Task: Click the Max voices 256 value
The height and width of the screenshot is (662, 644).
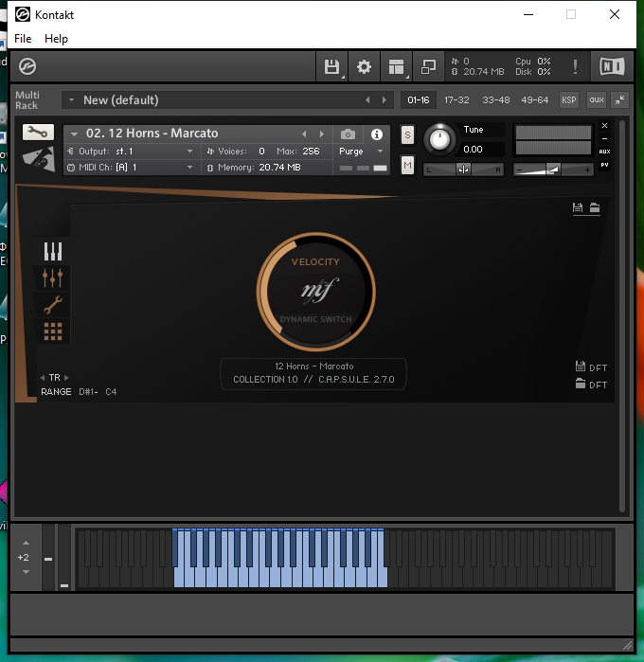Action: pyautogui.click(x=311, y=152)
